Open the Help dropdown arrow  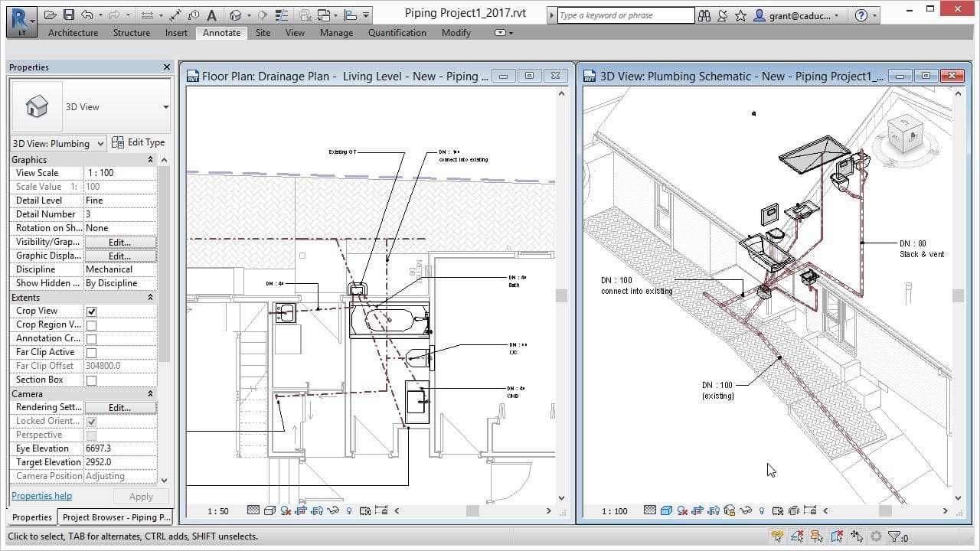point(874,15)
